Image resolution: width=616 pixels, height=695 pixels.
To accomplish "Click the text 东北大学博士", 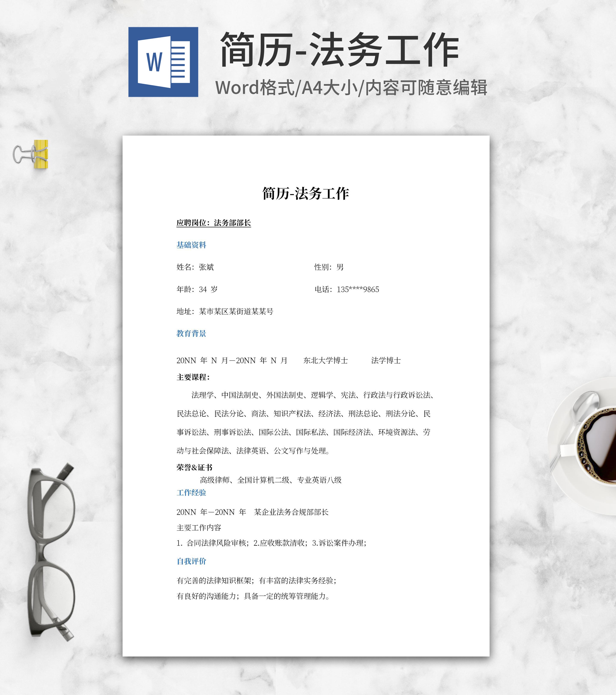I will [x=325, y=360].
